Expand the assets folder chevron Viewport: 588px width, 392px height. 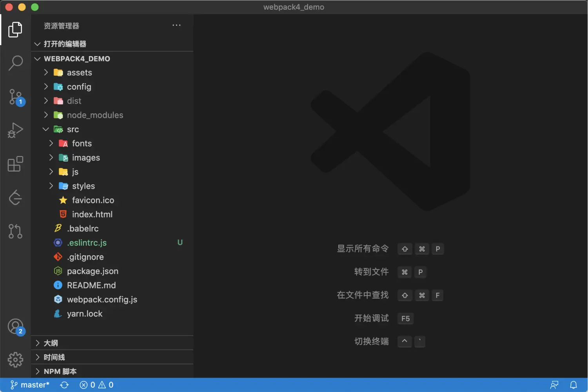pyautogui.click(x=46, y=72)
